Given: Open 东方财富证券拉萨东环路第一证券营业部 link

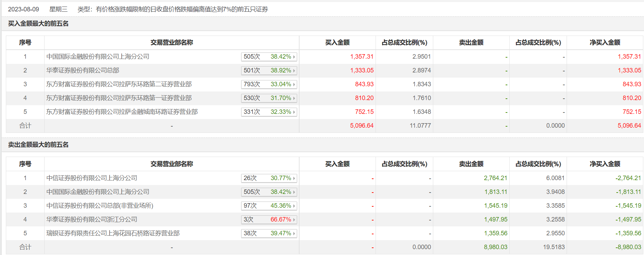Looking at the screenshot, I should coord(119,98).
